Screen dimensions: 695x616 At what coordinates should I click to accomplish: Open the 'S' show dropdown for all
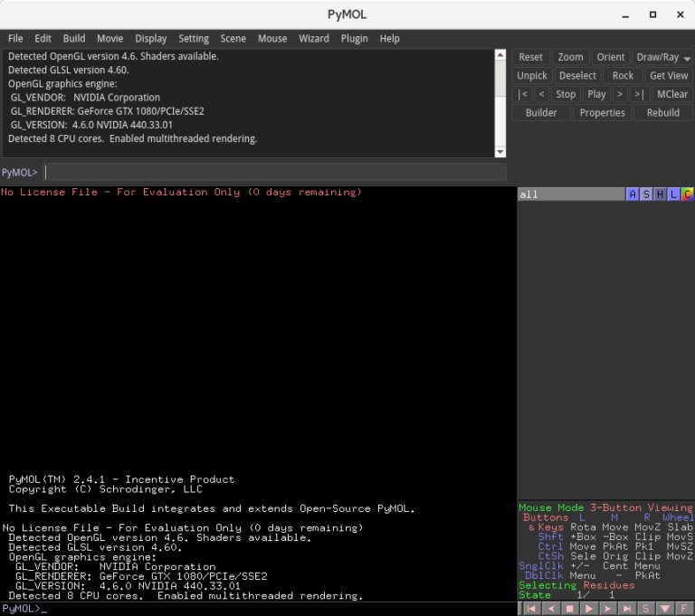[646, 194]
